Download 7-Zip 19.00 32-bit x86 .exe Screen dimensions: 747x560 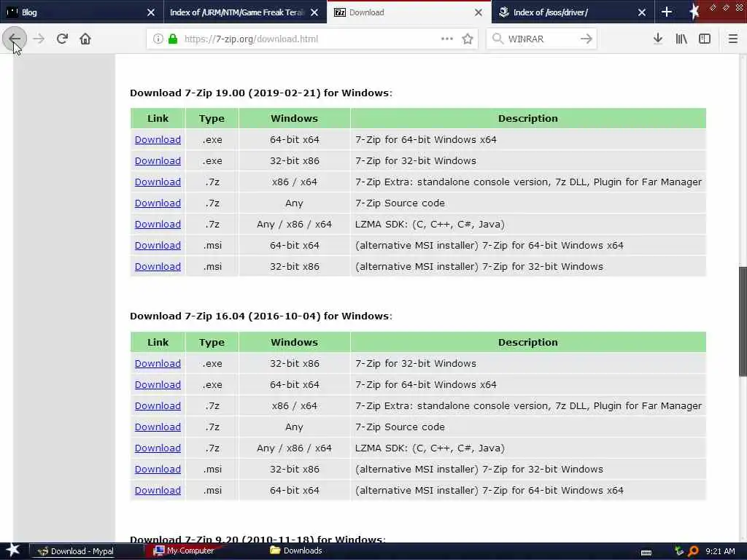point(158,160)
